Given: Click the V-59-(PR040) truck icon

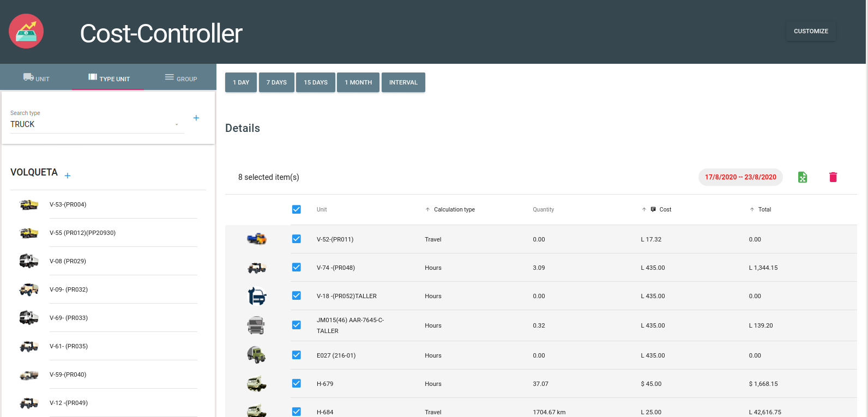Looking at the screenshot, I should 29,374.
